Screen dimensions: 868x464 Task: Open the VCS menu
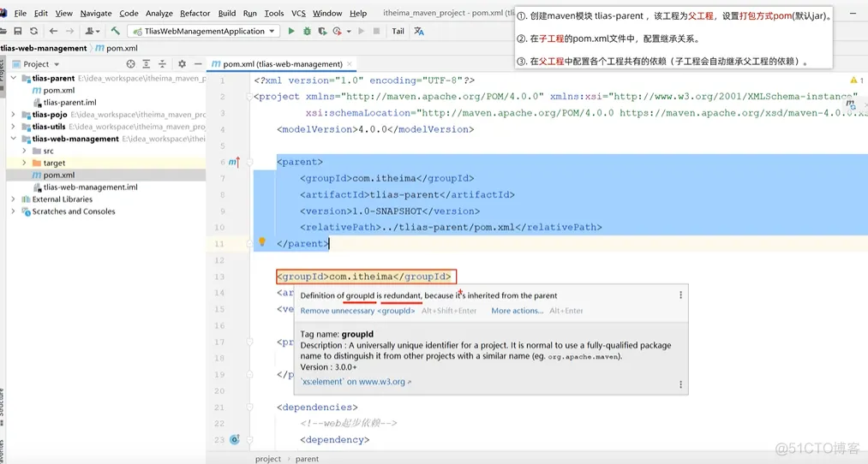tap(298, 14)
